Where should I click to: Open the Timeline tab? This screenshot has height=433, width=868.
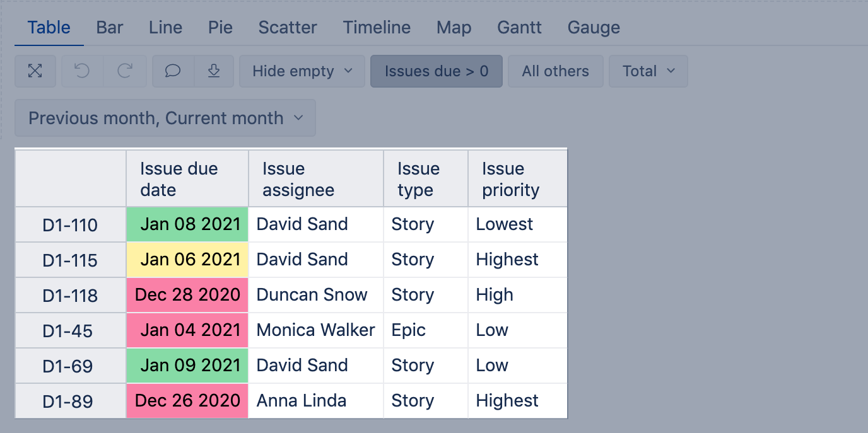(x=377, y=28)
